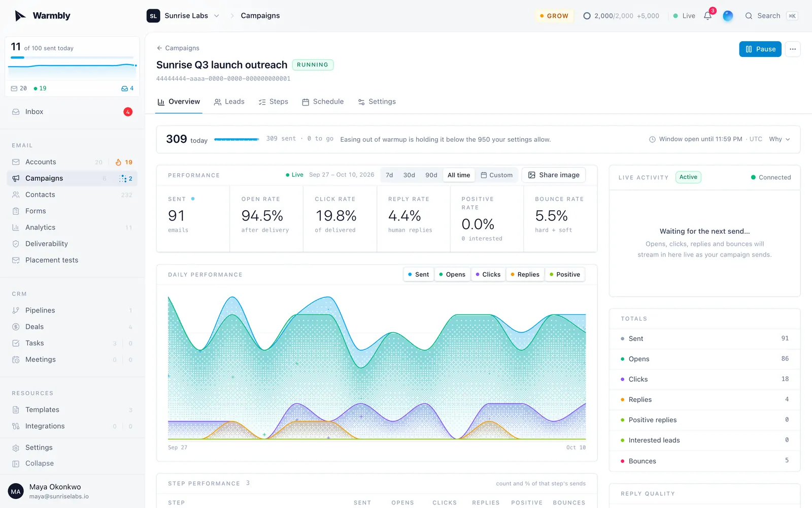Screen dimensions: 812x508
Task: Open the Sunrise Labs workspace dropdown
Action: [183, 16]
